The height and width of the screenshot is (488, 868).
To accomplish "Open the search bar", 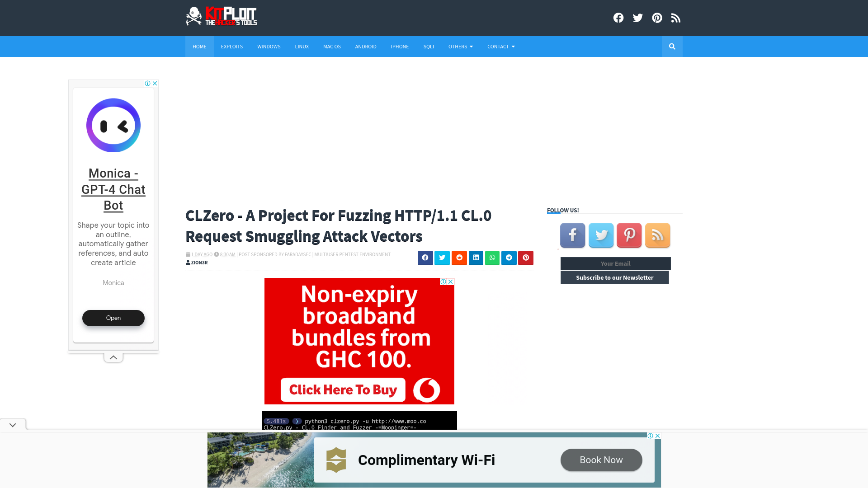I will [x=672, y=47].
